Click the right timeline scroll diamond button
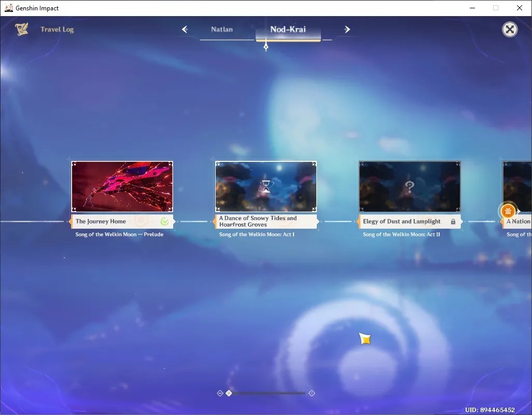The width and height of the screenshot is (532, 415). pyautogui.click(x=312, y=393)
